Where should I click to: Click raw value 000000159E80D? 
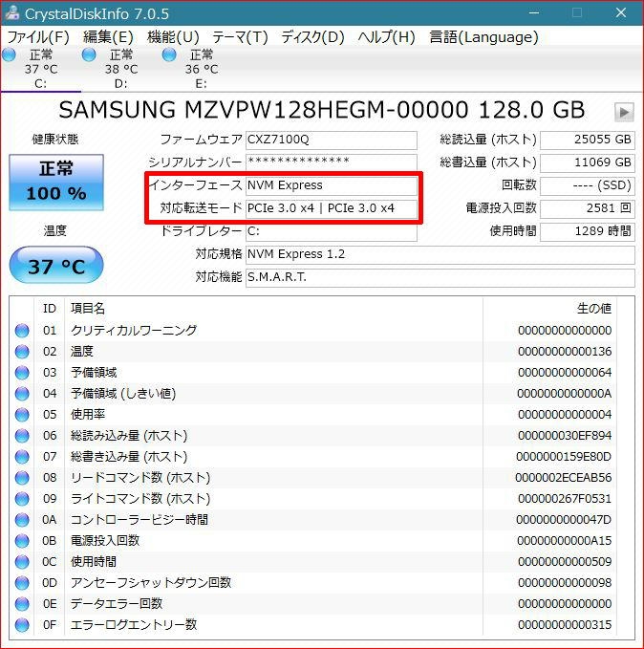(564, 457)
